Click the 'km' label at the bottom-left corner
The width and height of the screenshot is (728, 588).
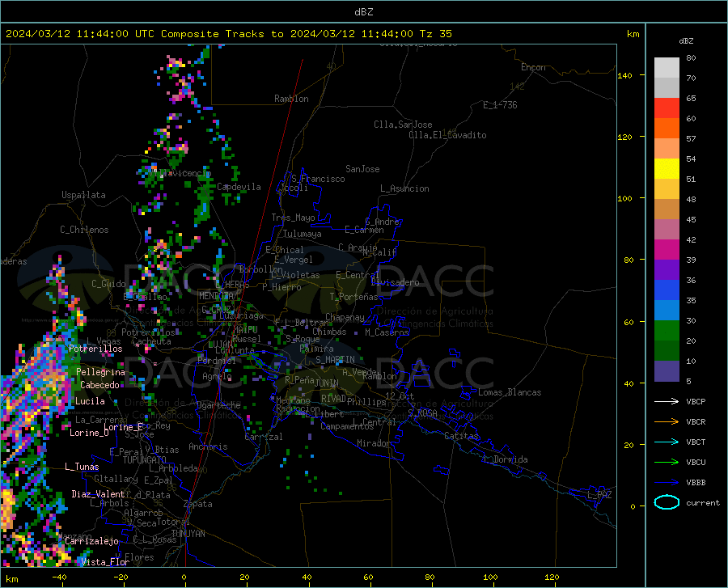[x=11, y=579]
